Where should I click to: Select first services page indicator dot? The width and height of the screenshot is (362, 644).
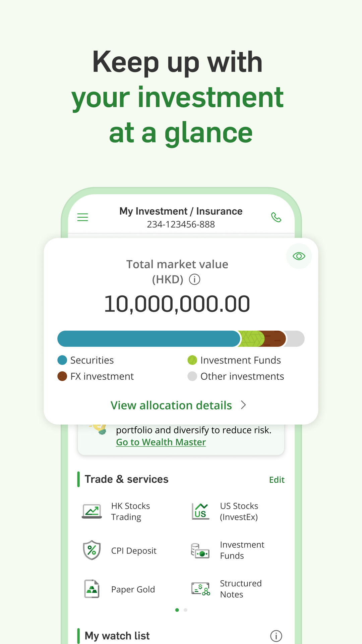point(177,610)
